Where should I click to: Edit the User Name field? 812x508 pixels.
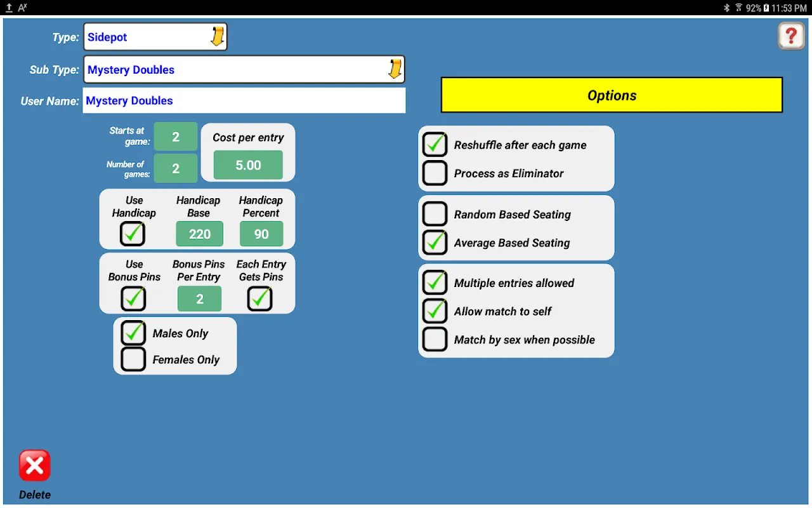coord(244,100)
